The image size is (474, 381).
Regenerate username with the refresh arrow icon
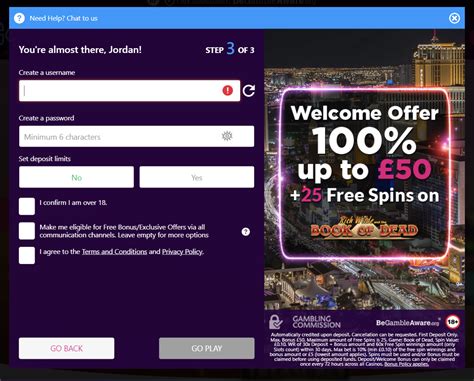coord(249,91)
